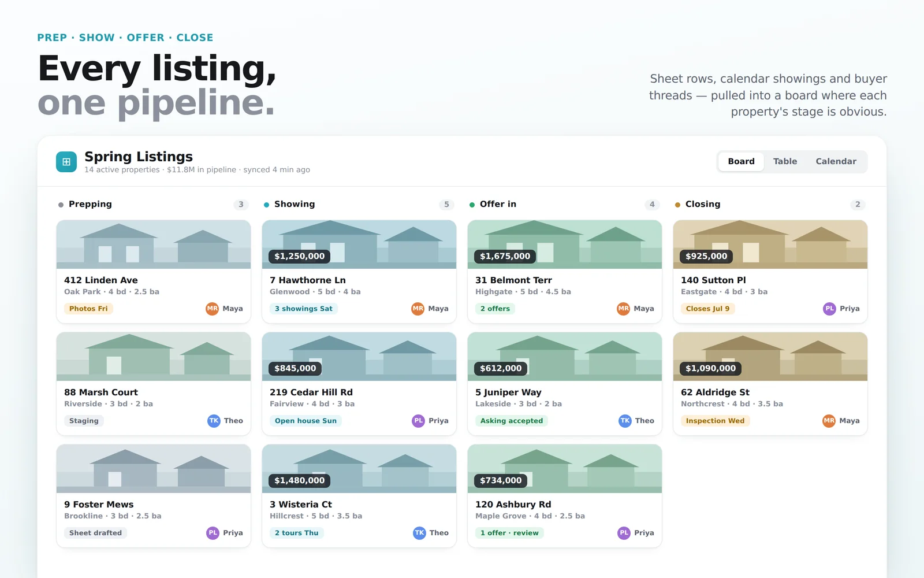Click Theo's avatar on 5 Juniper Way
This screenshot has width=924, height=578.
(625, 421)
